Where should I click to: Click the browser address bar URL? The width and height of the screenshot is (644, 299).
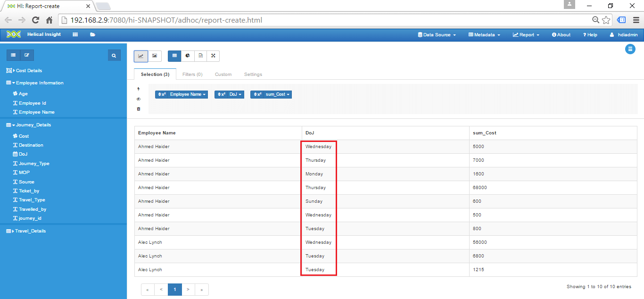pyautogui.click(x=166, y=20)
